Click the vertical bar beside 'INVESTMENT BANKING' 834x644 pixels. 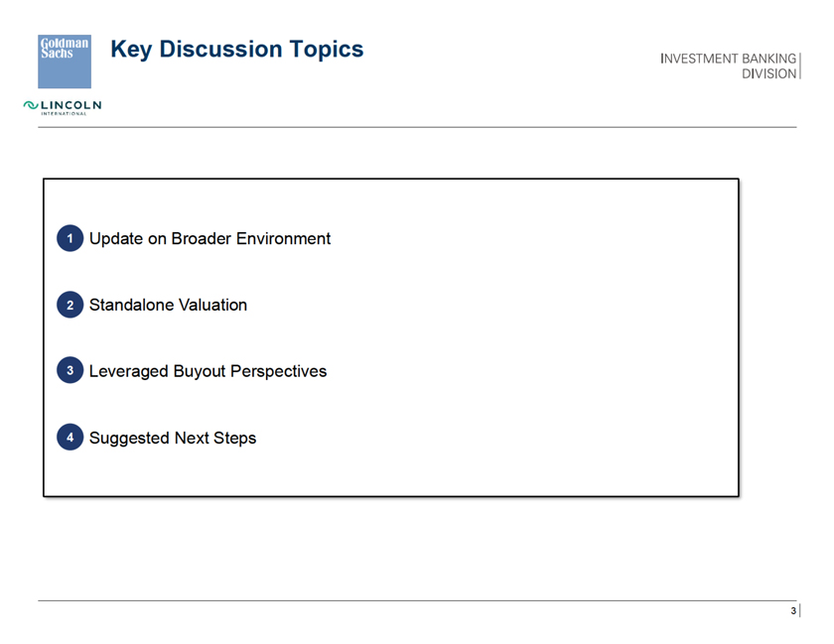[799, 65]
